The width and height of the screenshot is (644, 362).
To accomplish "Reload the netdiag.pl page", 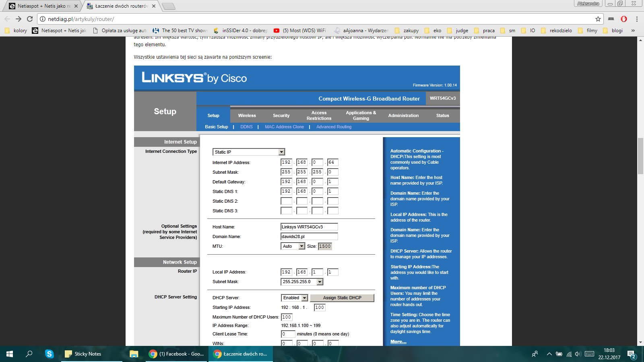I will click(x=30, y=19).
